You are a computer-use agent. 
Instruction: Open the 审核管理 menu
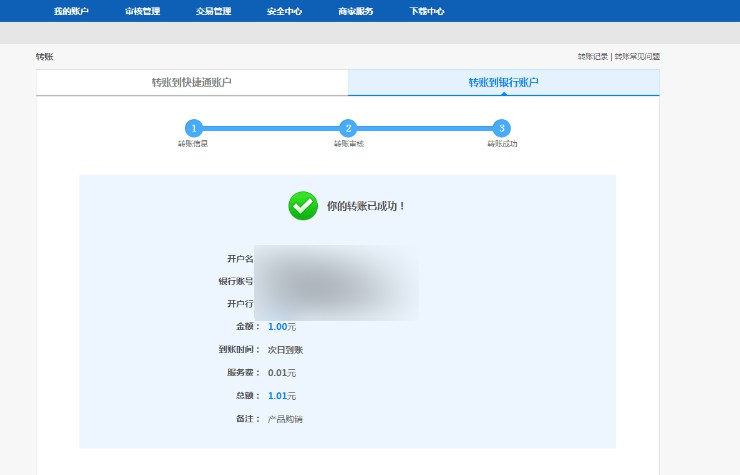pos(142,11)
